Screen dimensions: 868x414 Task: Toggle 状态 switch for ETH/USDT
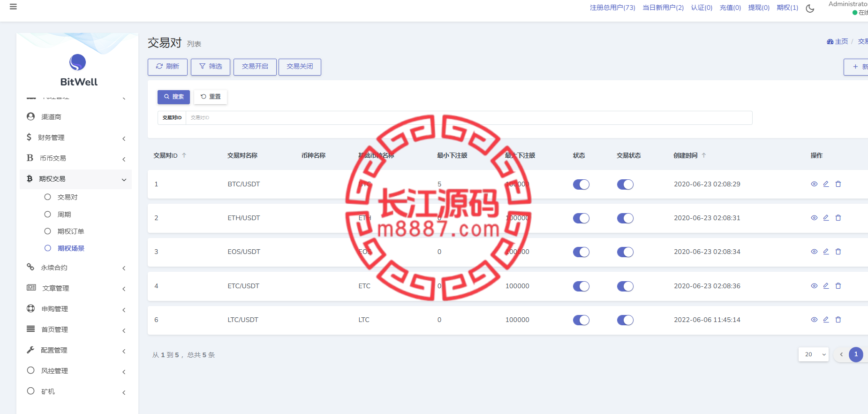point(581,218)
